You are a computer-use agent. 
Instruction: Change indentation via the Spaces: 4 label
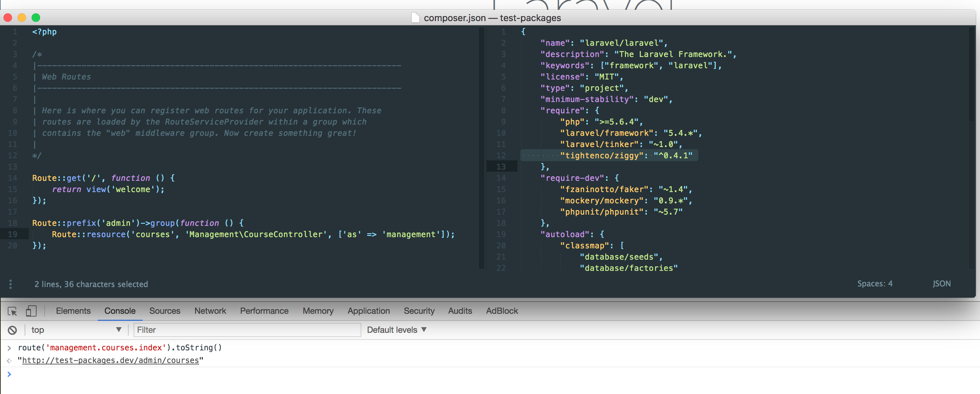[x=875, y=284]
